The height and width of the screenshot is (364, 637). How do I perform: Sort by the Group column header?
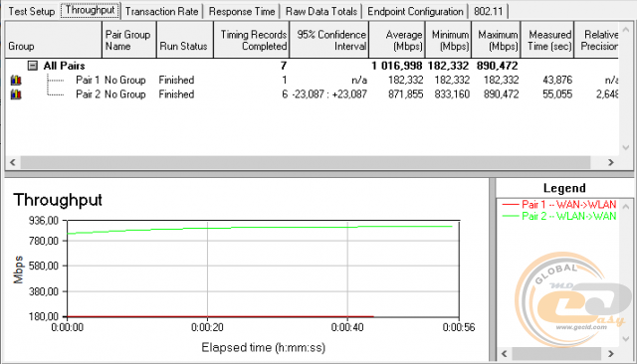[53, 40]
